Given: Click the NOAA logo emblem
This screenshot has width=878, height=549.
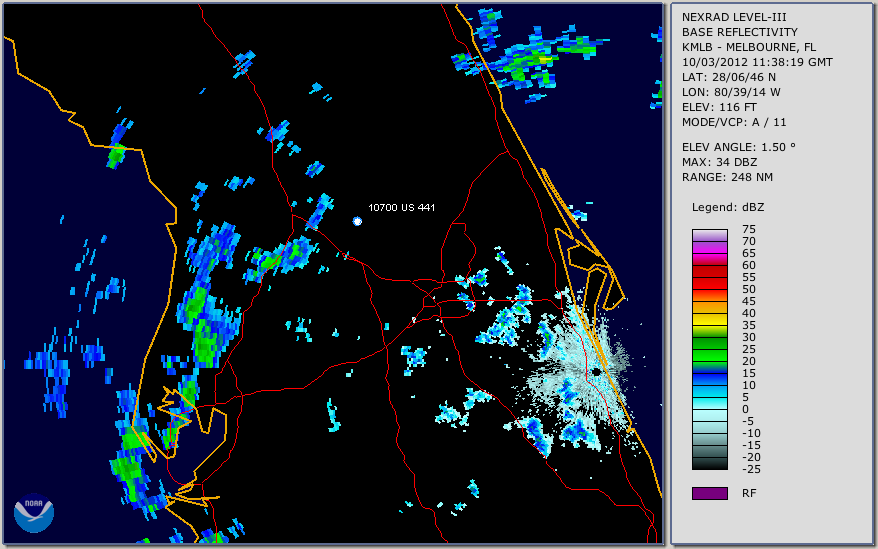Looking at the screenshot, I should click(34, 513).
